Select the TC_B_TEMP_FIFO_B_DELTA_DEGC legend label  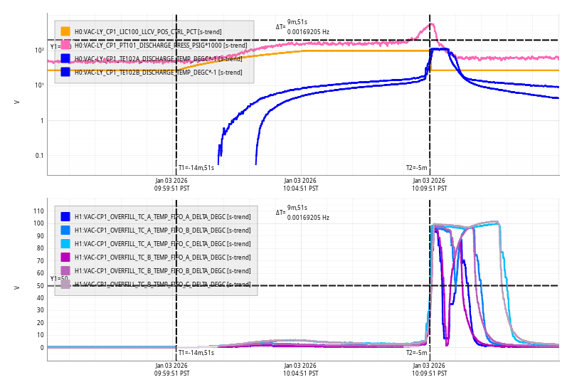click(x=162, y=271)
